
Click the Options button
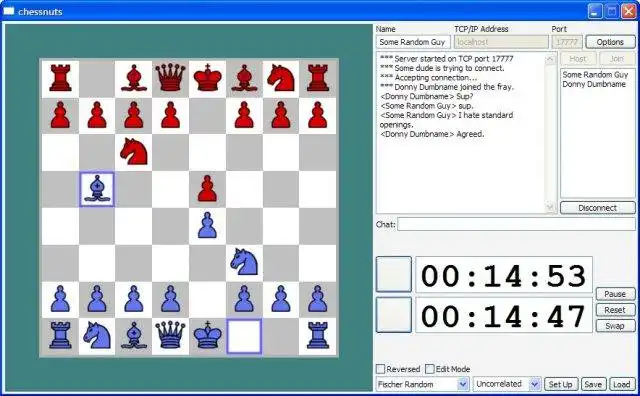pyautogui.click(x=610, y=42)
